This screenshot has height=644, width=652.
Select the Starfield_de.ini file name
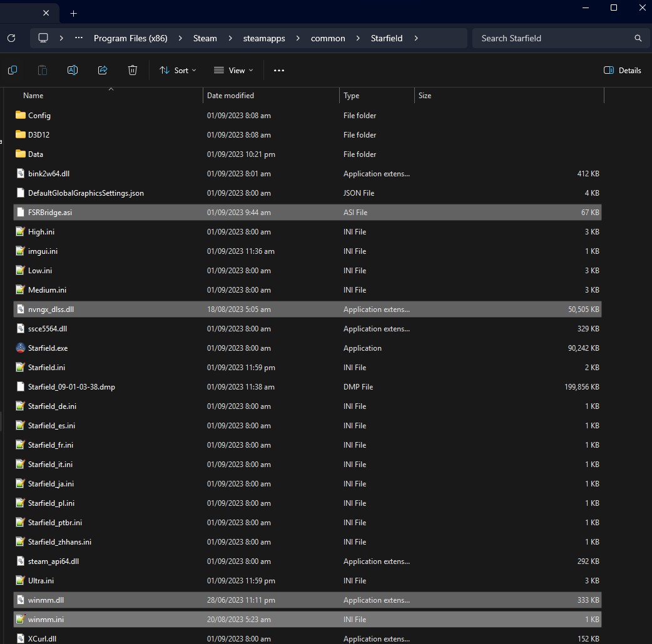click(x=52, y=406)
